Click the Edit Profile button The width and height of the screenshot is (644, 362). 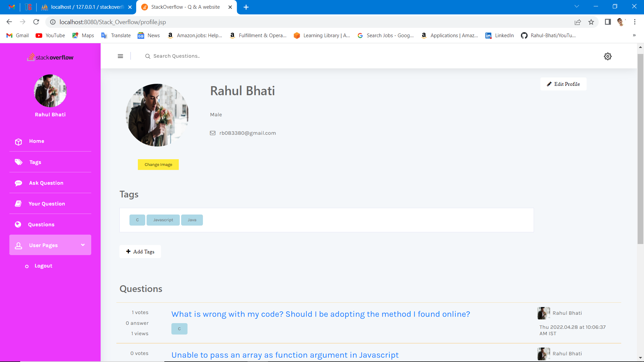point(563,84)
